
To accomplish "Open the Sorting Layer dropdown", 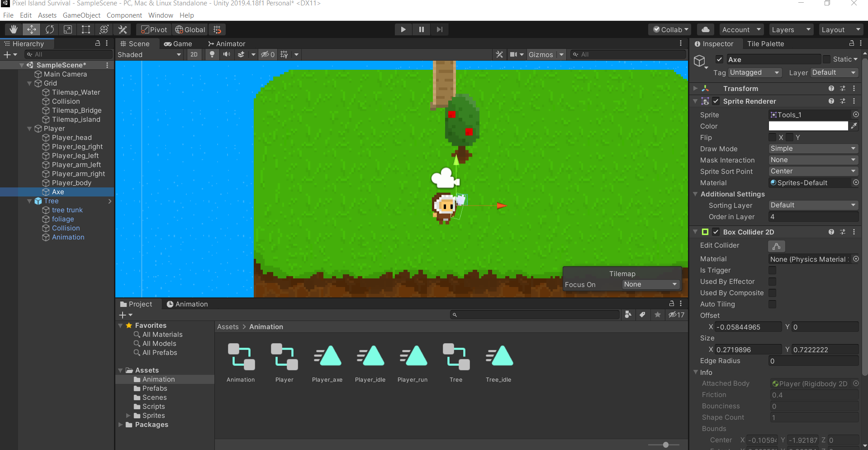I will tap(813, 205).
